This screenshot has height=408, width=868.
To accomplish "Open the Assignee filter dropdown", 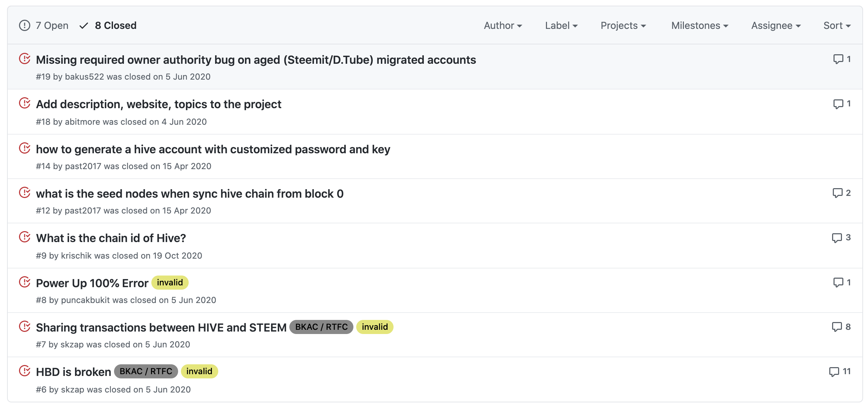I will click(776, 25).
